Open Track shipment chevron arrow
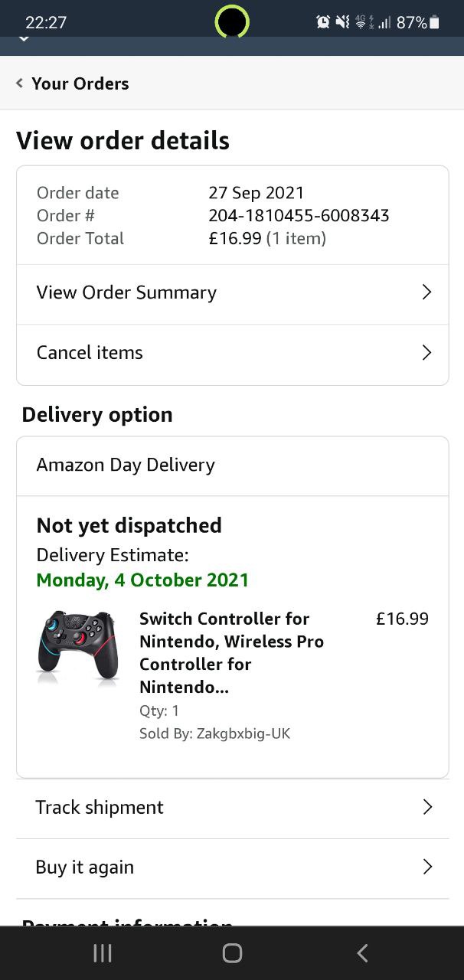This screenshot has width=464, height=980. (x=427, y=807)
